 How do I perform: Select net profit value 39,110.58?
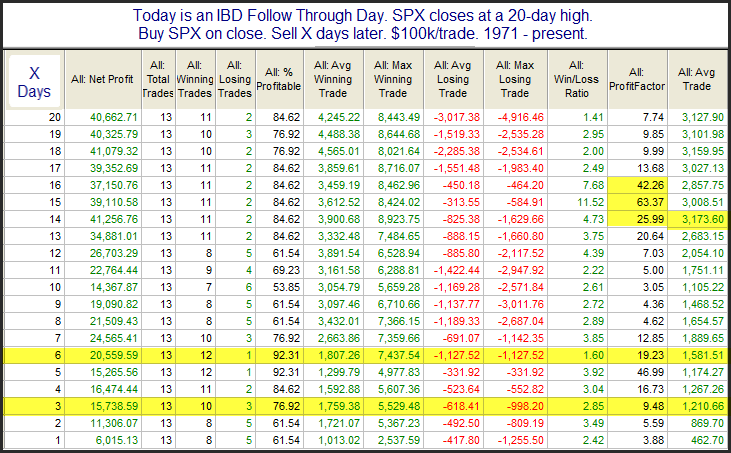tap(114, 202)
